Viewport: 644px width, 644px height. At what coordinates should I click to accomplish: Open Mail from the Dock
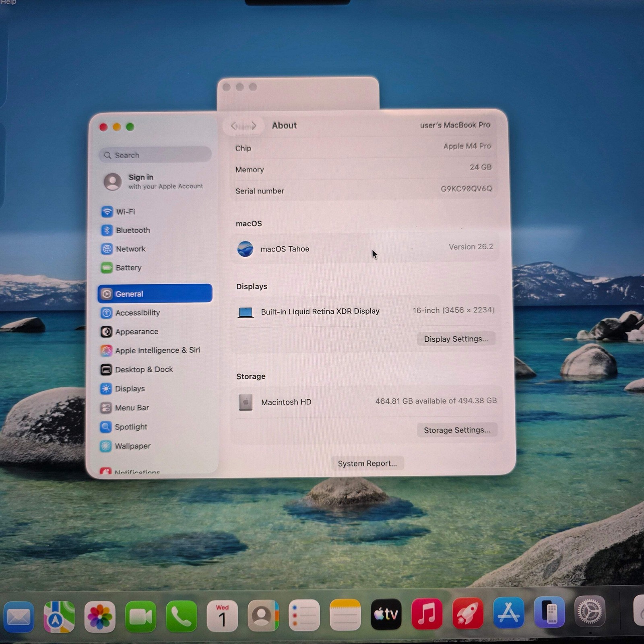(18, 616)
